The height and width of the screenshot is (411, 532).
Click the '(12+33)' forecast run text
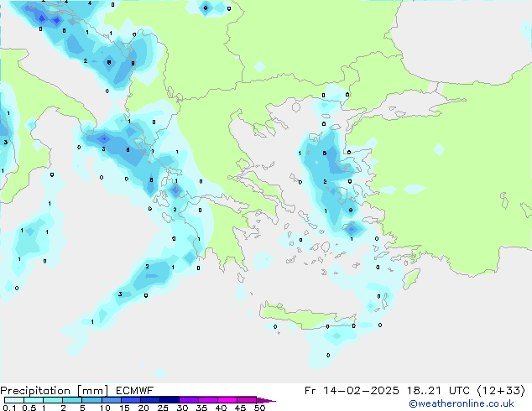pyautogui.click(x=501, y=391)
